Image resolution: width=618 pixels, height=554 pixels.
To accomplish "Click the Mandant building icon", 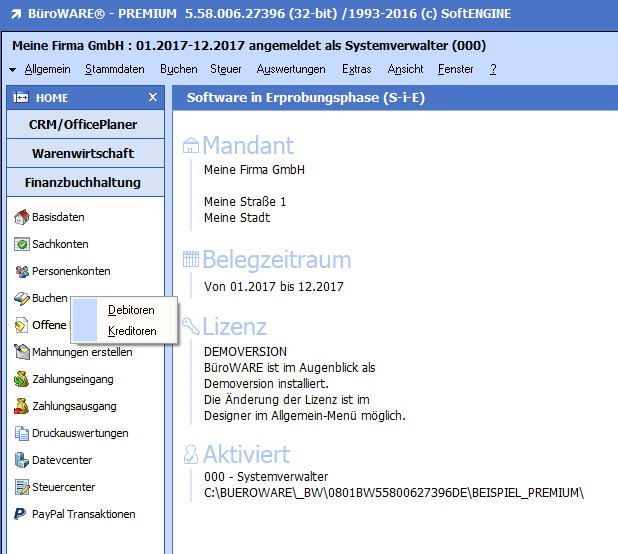I will (x=191, y=145).
